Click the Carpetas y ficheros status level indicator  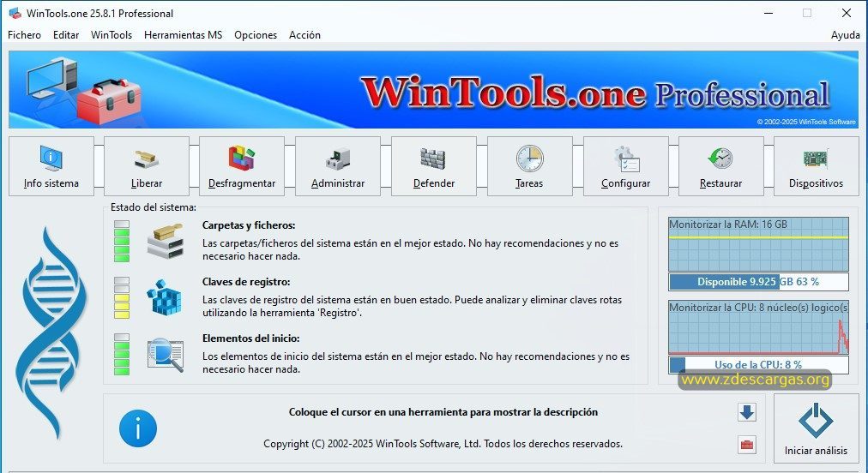pos(122,241)
